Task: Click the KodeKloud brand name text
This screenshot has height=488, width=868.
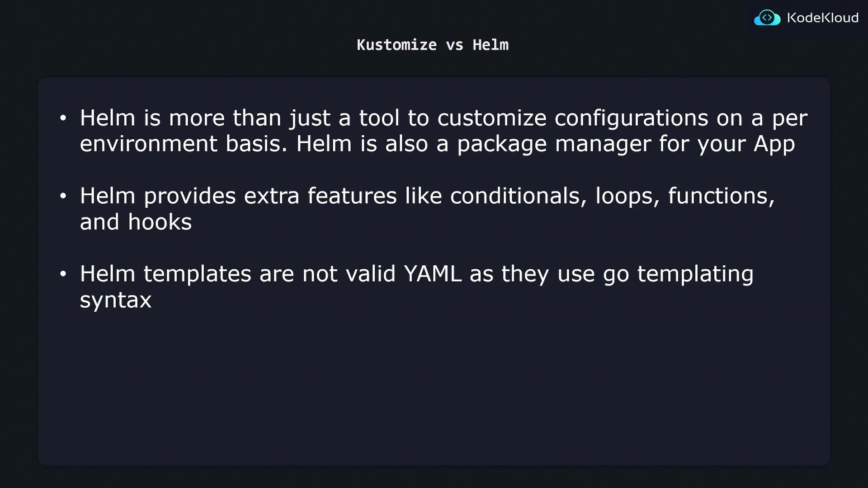Action: point(822,18)
